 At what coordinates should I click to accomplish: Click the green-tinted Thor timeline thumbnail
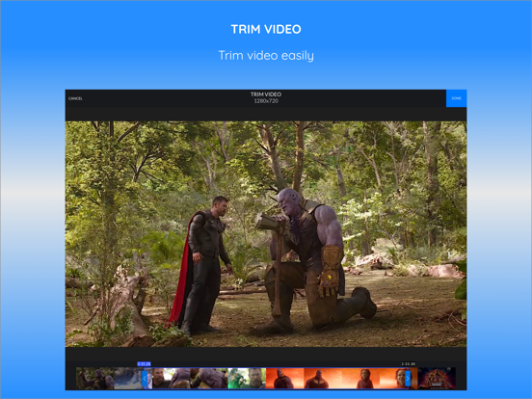247,378
